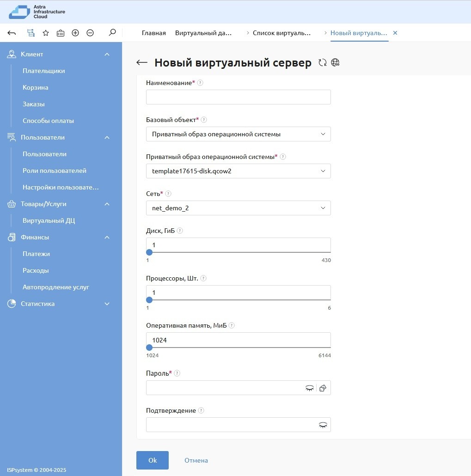Open the Сеть dropdown with net_demo_2

[238, 208]
